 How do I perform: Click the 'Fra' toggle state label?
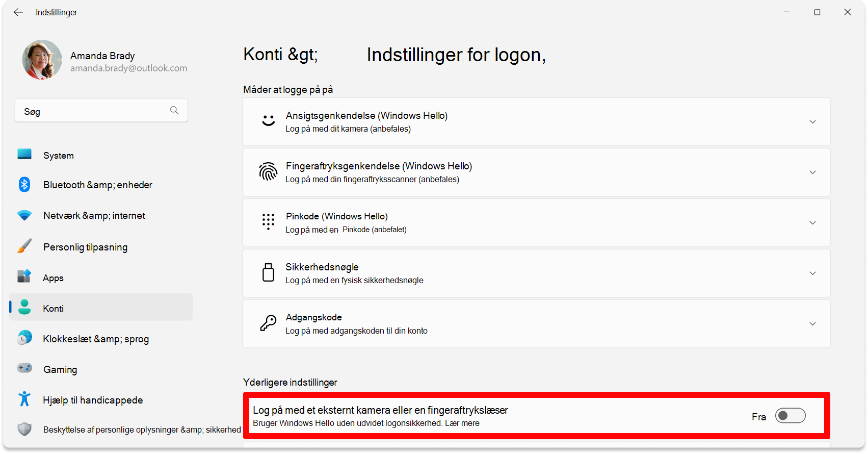(759, 417)
